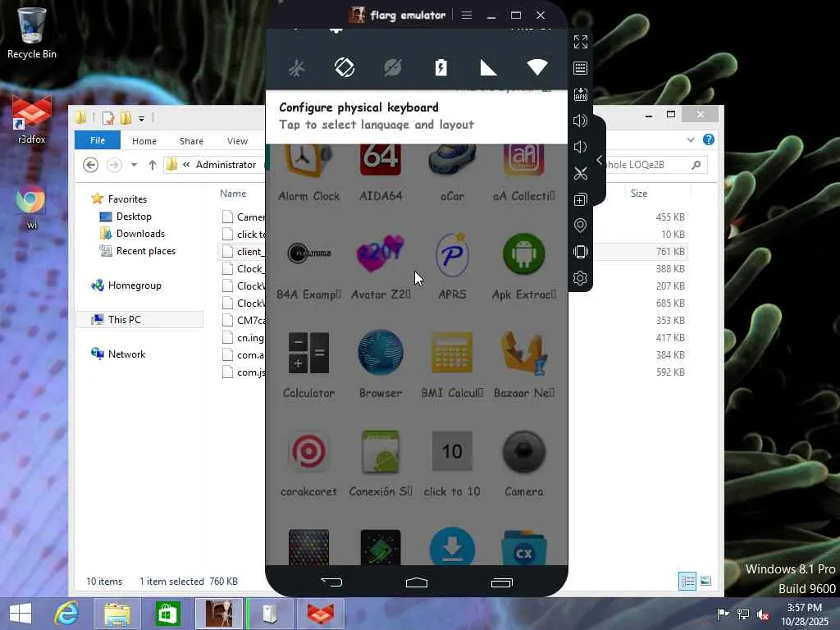Open the Conexión app
The width and height of the screenshot is (840, 630).
[x=381, y=463]
